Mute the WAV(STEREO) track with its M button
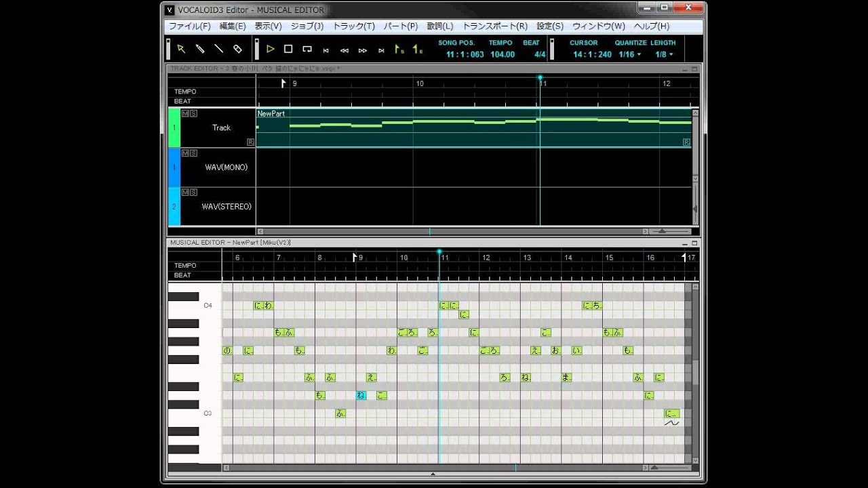This screenshot has height=488, width=868. (186, 192)
